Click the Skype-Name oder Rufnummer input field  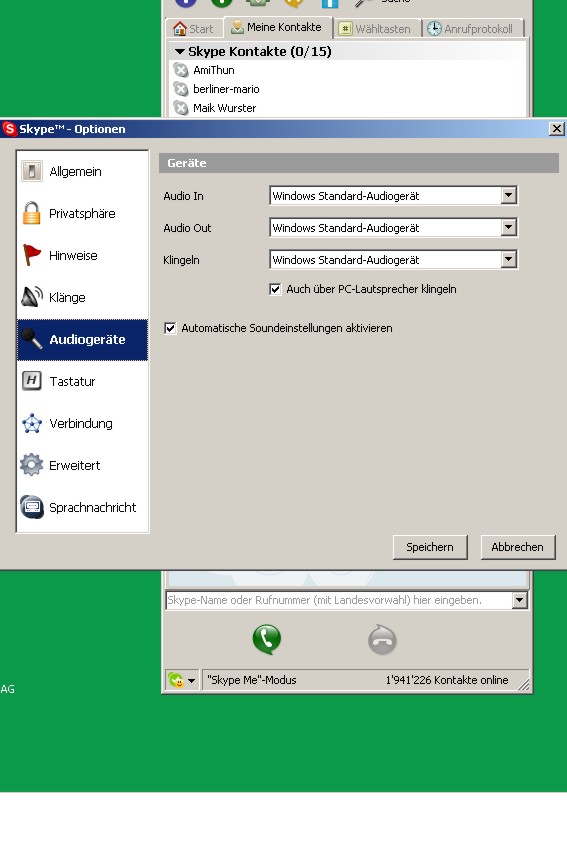(339, 600)
